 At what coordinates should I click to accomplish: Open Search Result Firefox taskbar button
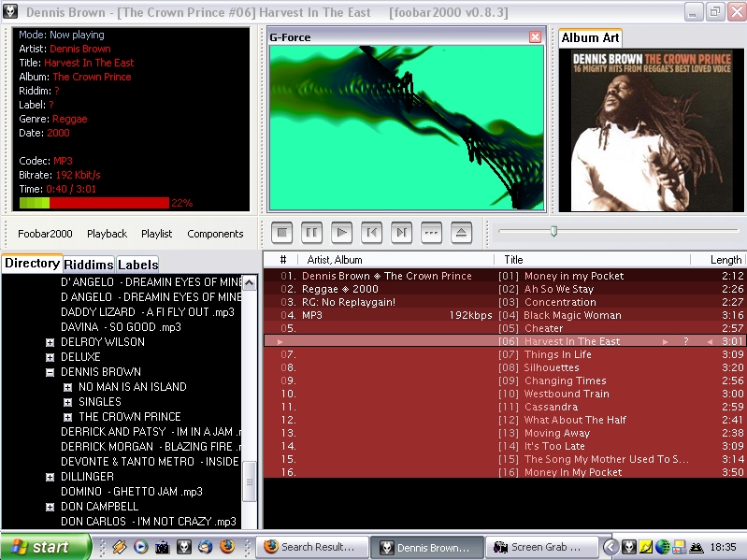coord(312,547)
